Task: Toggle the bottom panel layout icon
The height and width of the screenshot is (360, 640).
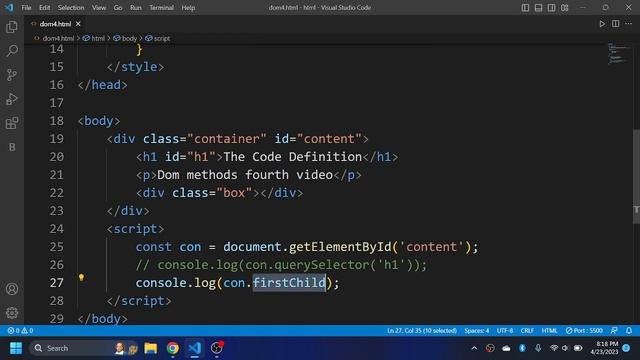Action: tap(538, 8)
